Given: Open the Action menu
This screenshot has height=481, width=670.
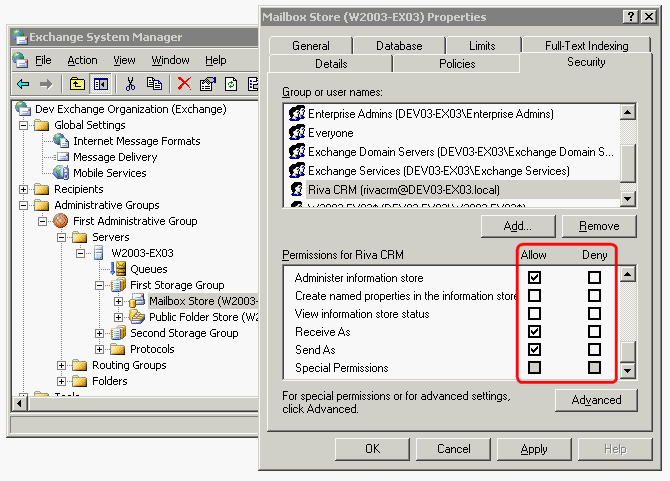Looking at the screenshot, I should (x=82, y=60).
